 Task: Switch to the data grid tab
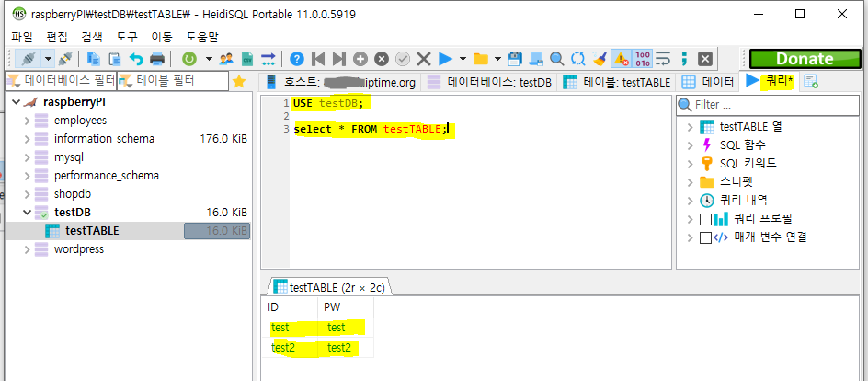pos(707,82)
